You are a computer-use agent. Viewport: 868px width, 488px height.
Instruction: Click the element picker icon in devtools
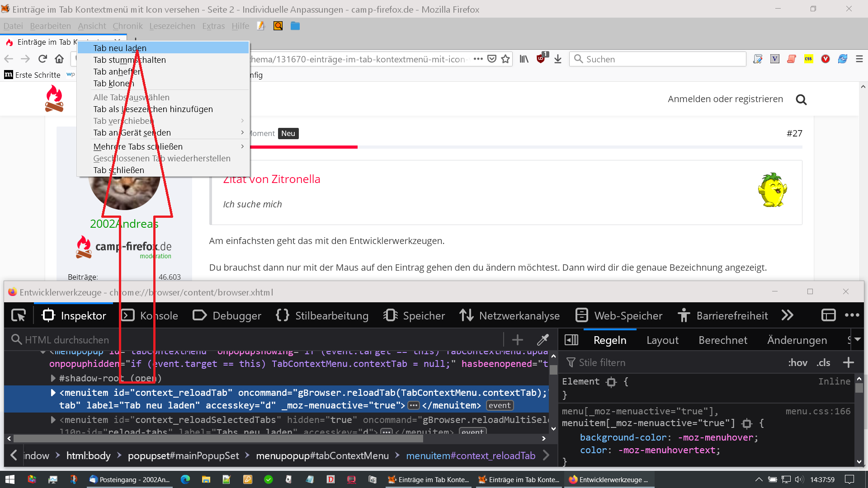19,315
